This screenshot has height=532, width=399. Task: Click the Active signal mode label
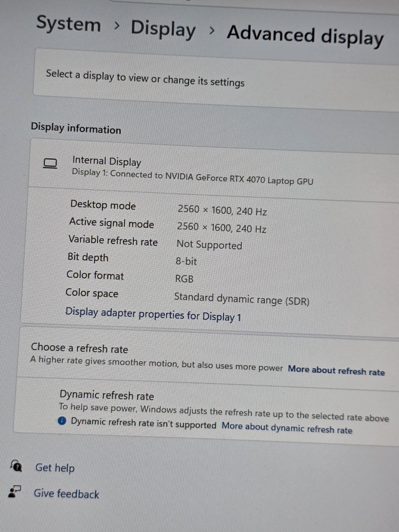click(112, 223)
